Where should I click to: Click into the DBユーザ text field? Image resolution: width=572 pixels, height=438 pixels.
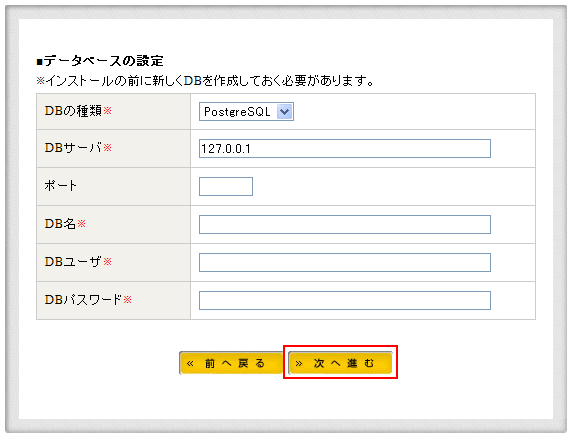(345, 262)
